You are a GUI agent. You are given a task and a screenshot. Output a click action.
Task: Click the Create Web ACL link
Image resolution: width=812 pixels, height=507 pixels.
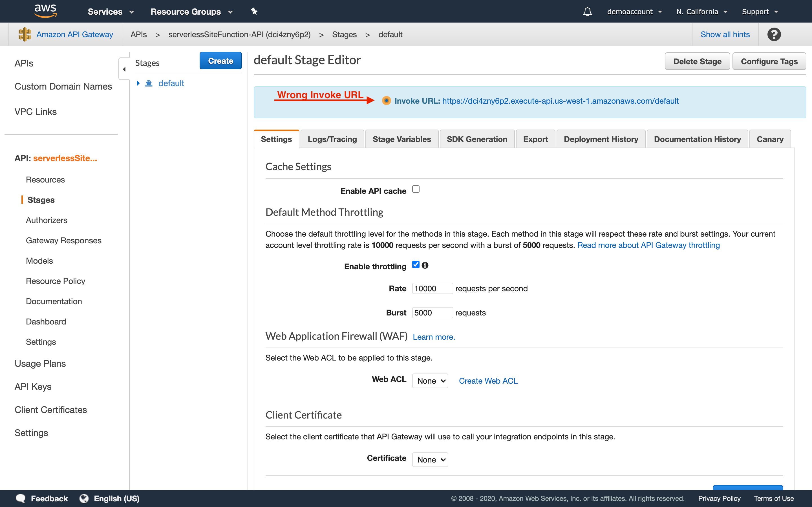(x=488, y=381)
